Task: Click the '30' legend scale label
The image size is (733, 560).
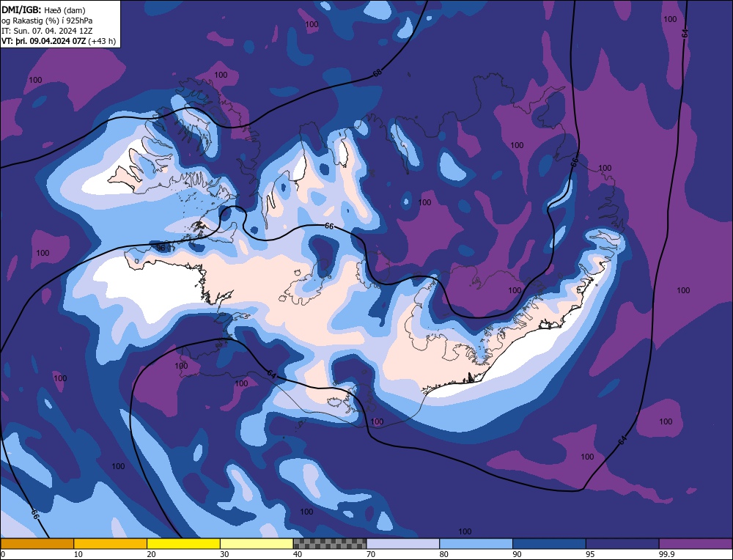Action: tap(224, 554)
